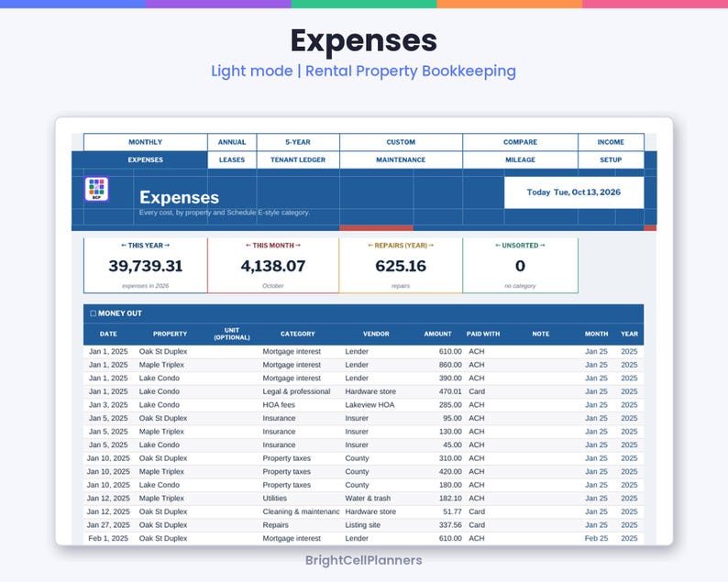
Task: Click the DATE column header
Action: pyautogui.click(x=108, y=334)
